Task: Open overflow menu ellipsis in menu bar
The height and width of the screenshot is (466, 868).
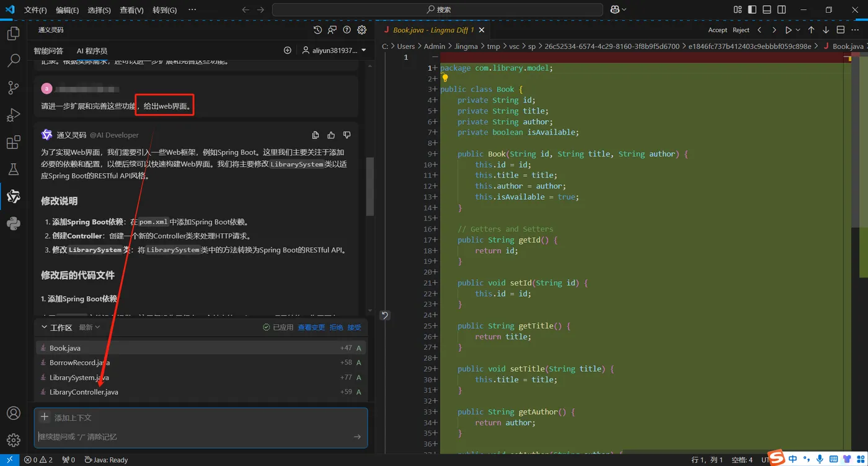Action: [192, 10]
